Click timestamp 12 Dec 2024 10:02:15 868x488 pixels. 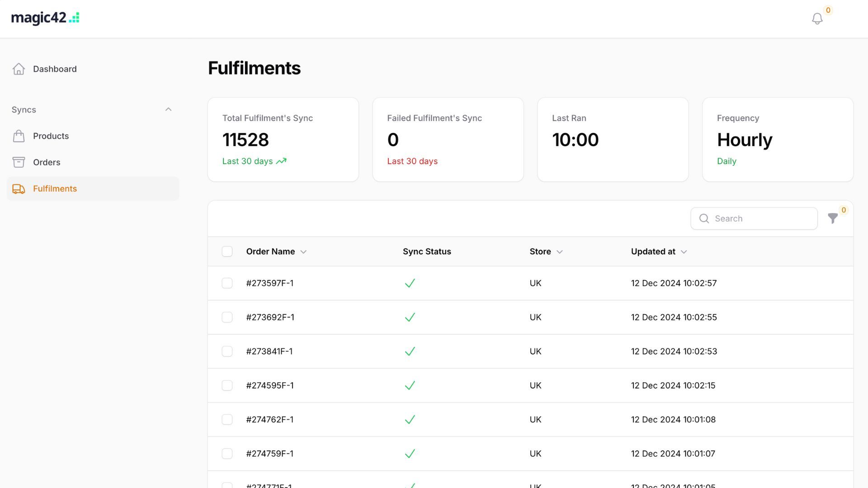point(673,386)
